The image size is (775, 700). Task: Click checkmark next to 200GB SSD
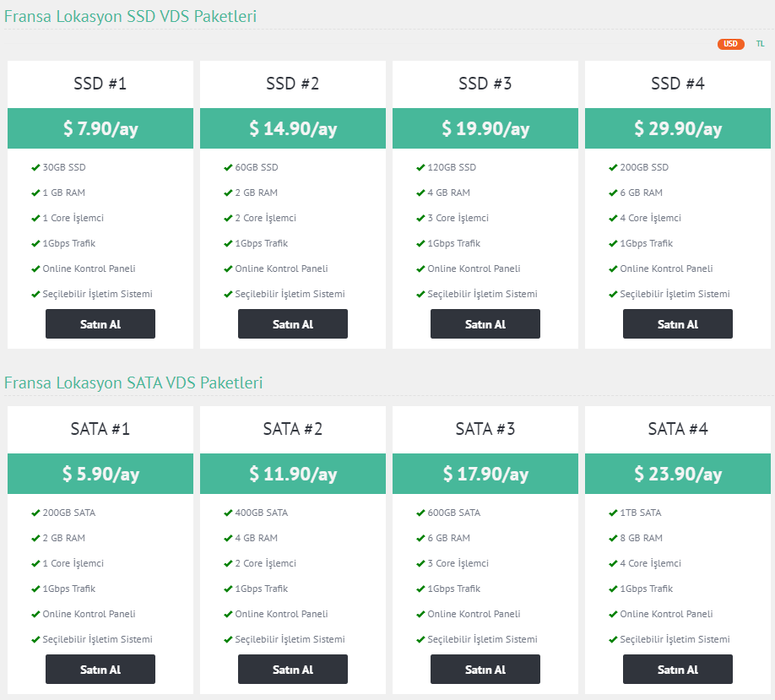(x=613, y=167)
